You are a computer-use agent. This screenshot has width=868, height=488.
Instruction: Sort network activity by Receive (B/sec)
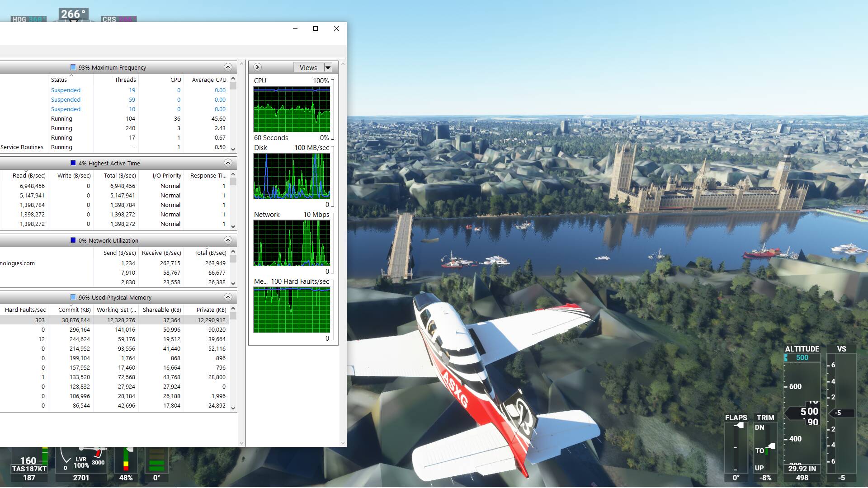[161, 253]
